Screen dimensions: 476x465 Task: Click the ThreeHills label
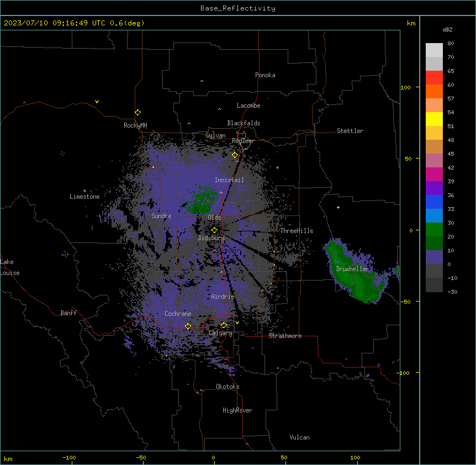click(297, 231)
